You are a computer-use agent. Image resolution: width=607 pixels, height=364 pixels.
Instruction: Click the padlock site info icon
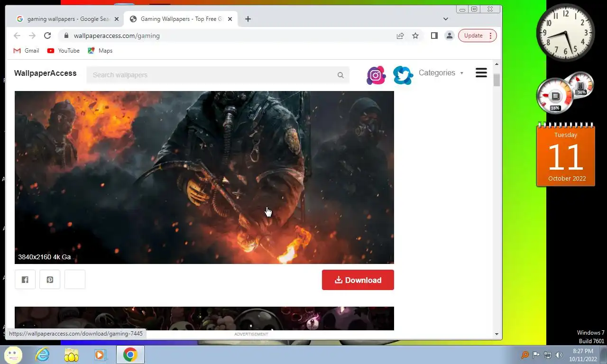[x=66, y=36]
